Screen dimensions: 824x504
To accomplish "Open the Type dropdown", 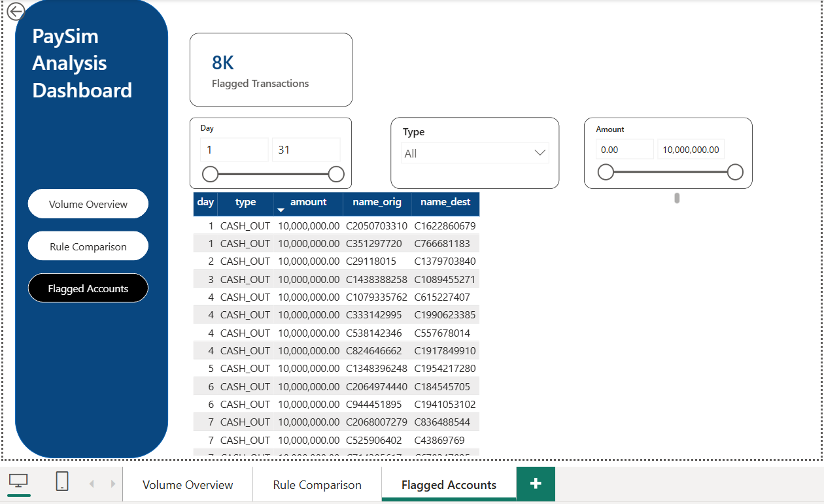I will coord(475,154).
